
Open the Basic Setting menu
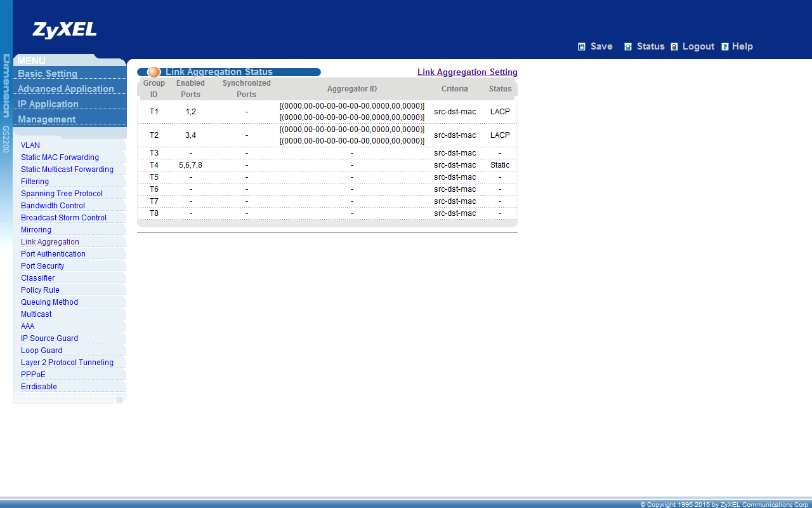[48, 74]
